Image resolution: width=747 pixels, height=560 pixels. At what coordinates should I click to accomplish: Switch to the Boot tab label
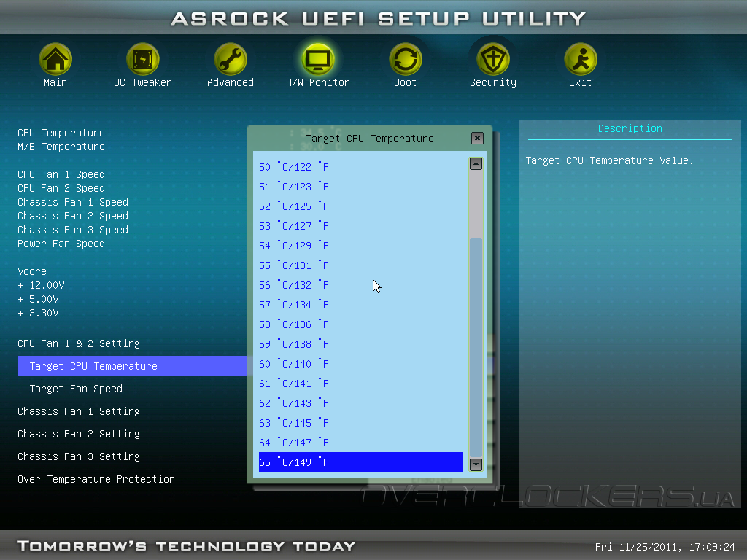[x=406, y=82]
